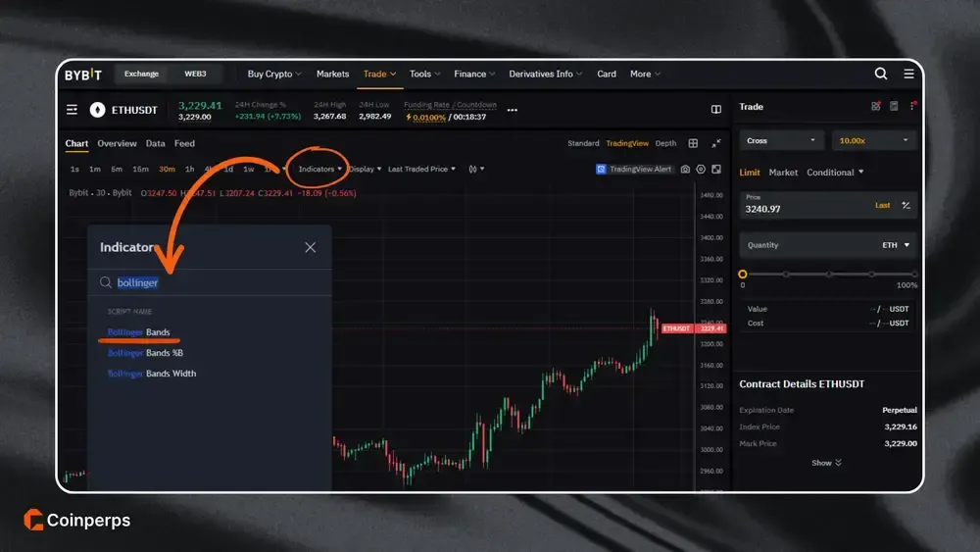Click Last to fill last price
This screenshot has width=980, height=552.
tap(883, 205)
